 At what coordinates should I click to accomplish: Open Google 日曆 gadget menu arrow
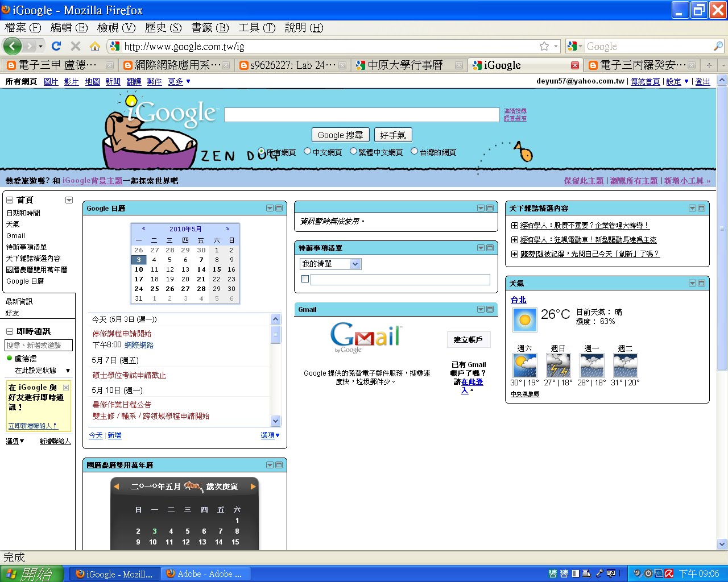[x=270, y=208]
